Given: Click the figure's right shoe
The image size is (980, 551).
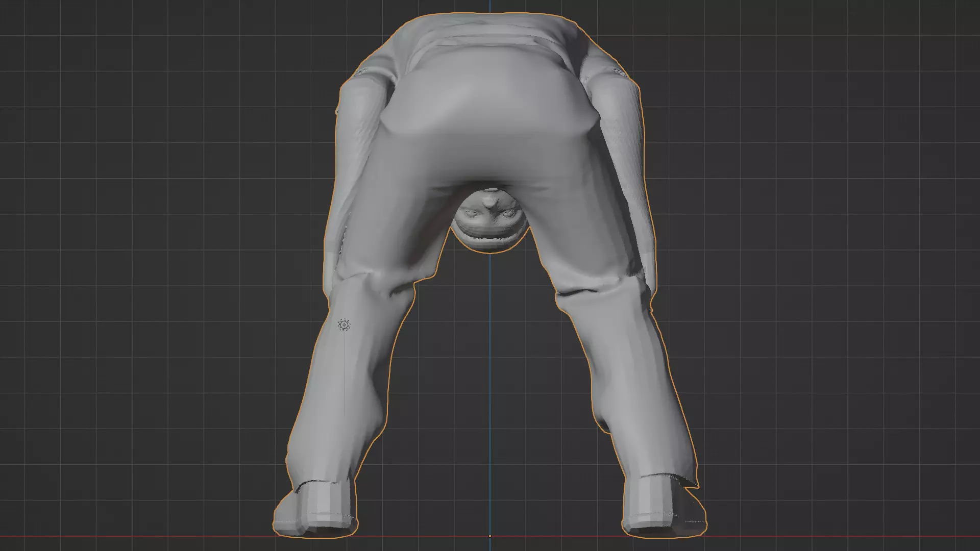Looking at the screenshot, I should (x=664, y=508).
